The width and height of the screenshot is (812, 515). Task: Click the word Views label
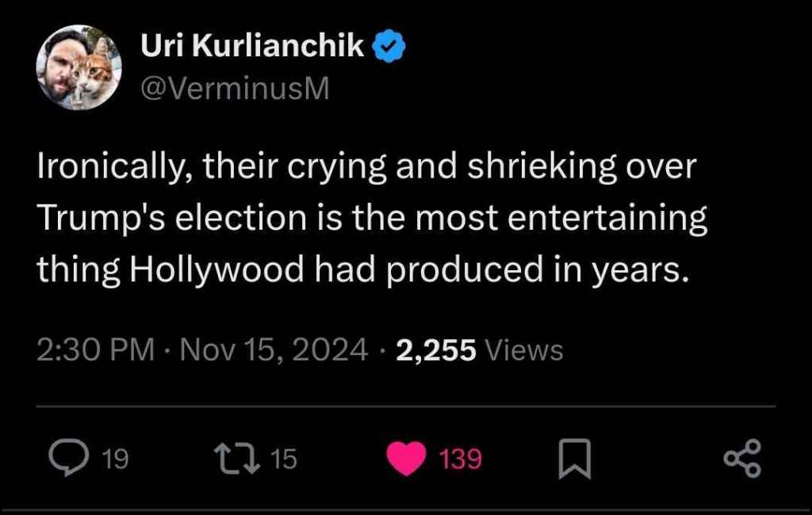523,349
